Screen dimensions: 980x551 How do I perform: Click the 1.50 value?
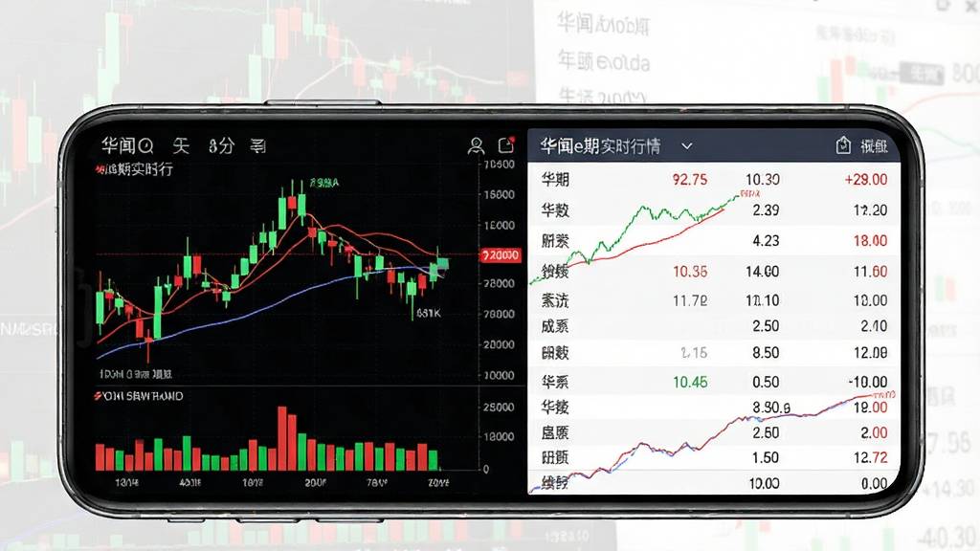tap(766, 457)
